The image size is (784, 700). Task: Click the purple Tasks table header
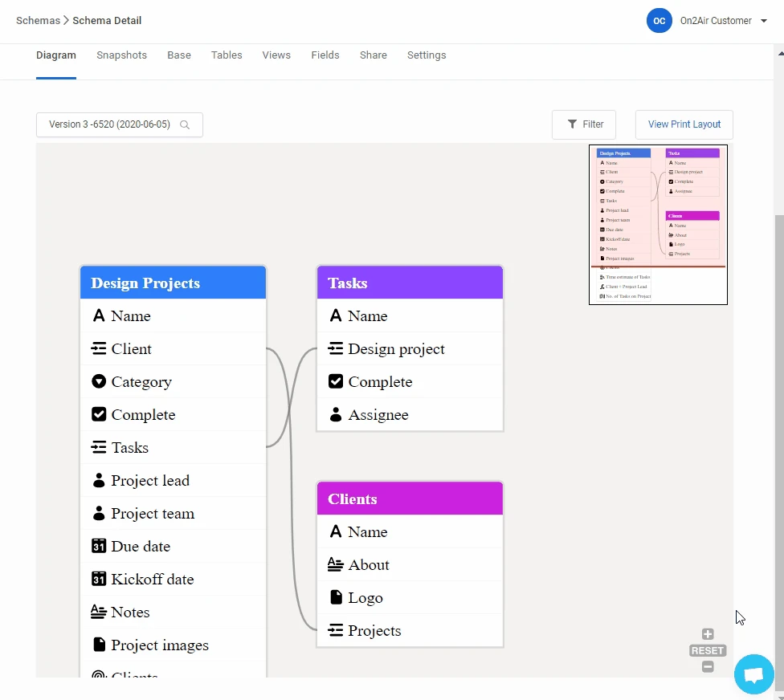click(x=410, y=283)
